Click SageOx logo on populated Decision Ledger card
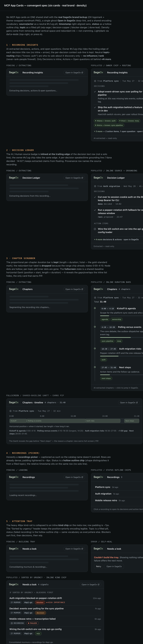Screen dimensions: 143x644 click(x=98, y=178)
